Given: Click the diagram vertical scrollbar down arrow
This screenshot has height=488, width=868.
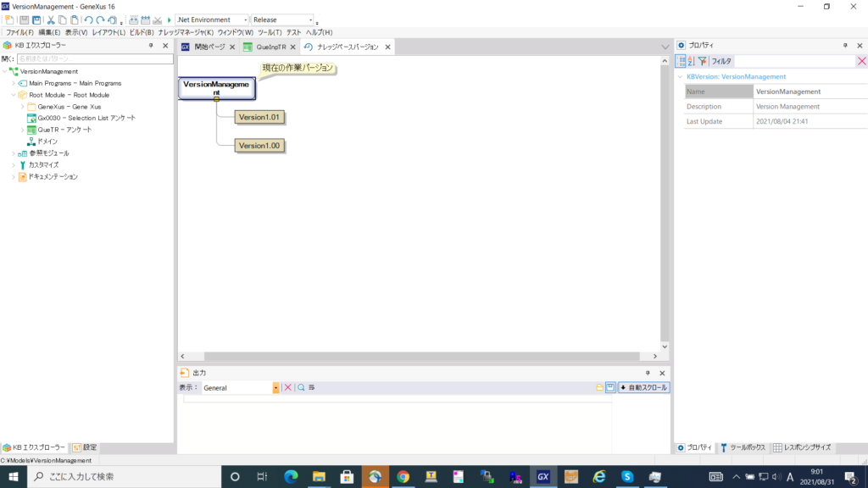Looking at the screenshot, I should (x=665, y=347).
